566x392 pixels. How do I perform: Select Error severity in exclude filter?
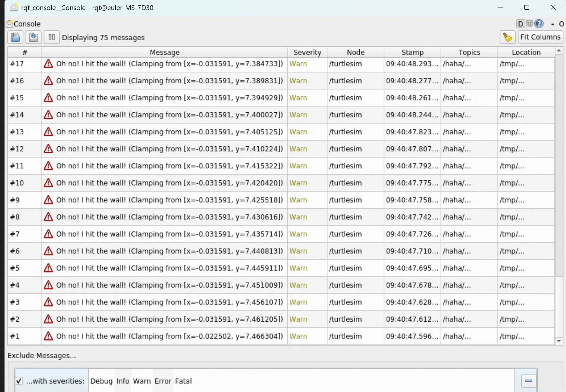coord(163,381)
